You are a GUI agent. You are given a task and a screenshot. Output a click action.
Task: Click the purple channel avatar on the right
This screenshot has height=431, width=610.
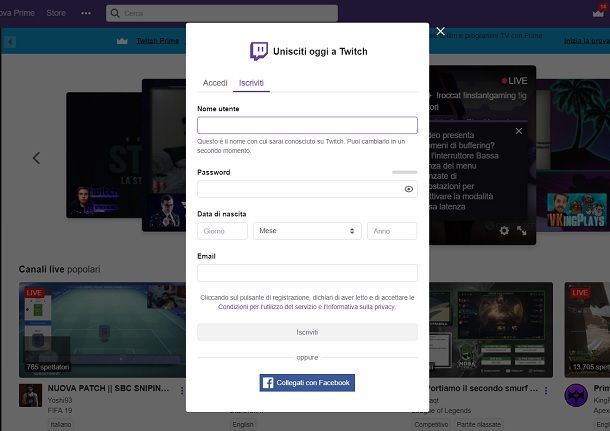[x=576, y=395]
